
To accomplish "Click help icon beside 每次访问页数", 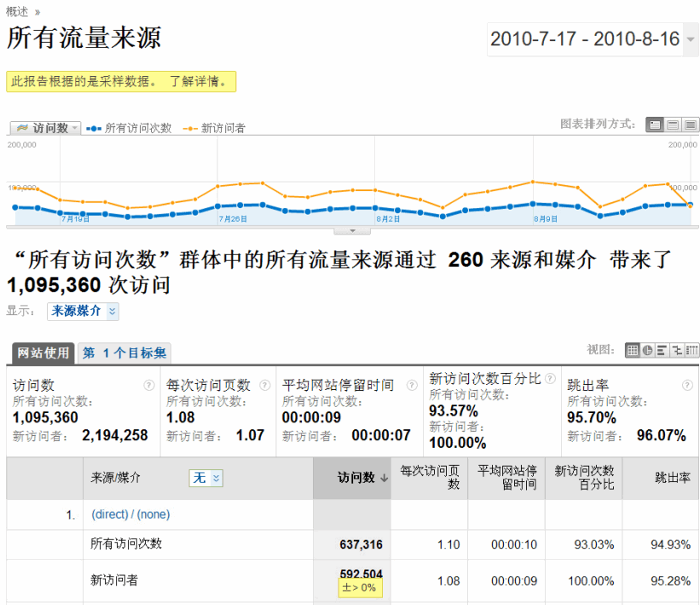I will (x=264, y=386).
